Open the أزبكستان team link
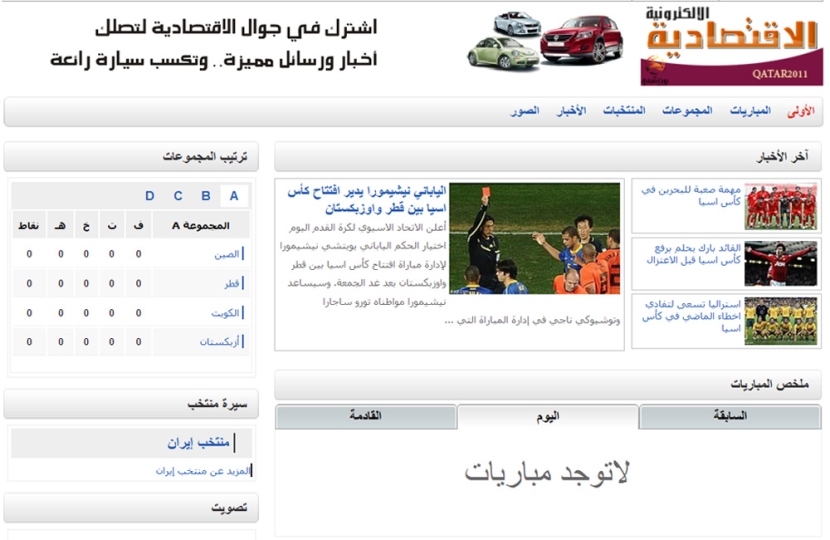 pos(220,342)
